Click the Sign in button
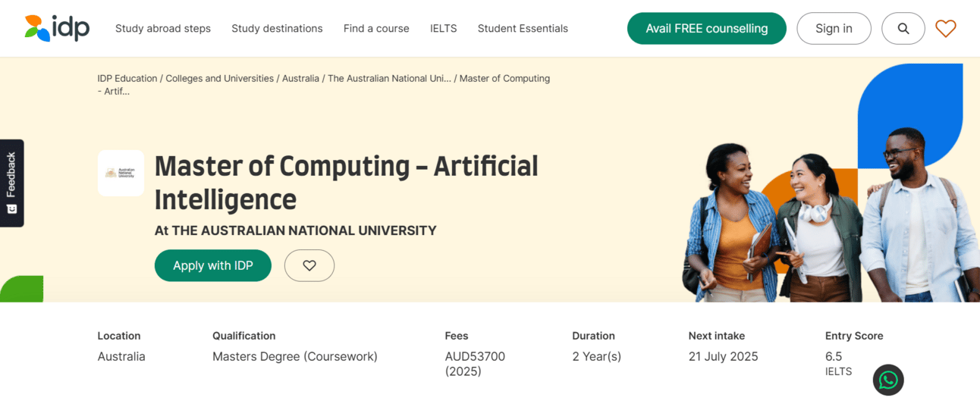 pos(834,29)
